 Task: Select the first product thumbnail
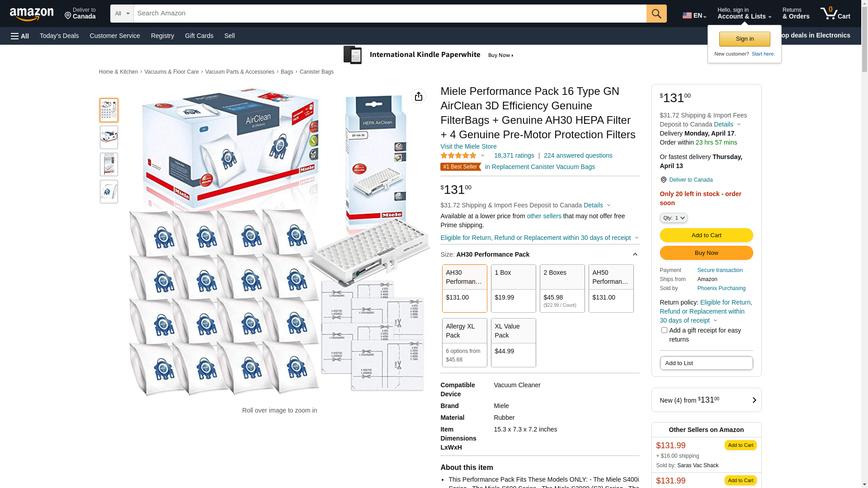(x=109, y=110)
